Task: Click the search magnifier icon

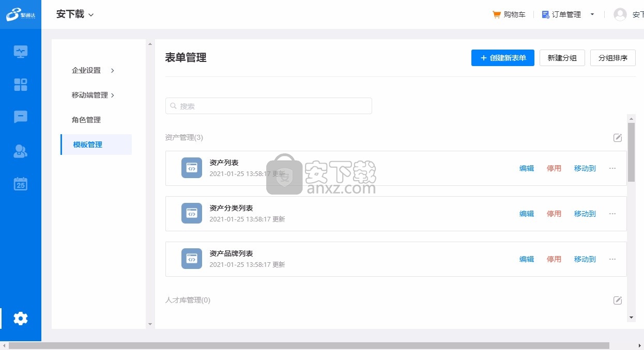Action: (173, 106)
